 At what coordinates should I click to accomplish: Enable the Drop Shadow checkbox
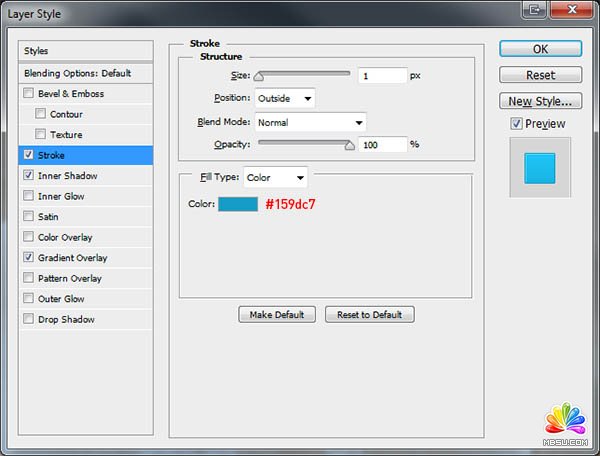28,320
